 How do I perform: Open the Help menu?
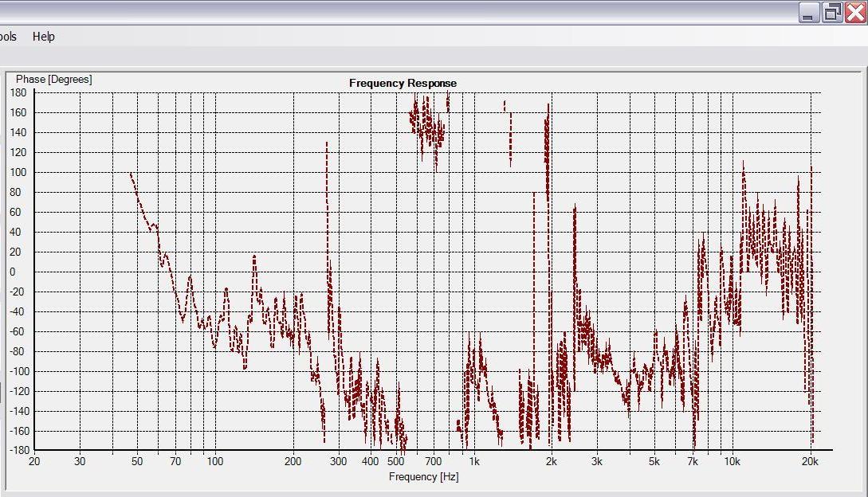tap(43, 37)
